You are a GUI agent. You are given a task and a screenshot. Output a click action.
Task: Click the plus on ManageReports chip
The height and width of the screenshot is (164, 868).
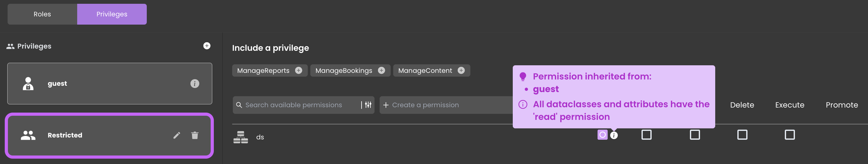[299, 70]
